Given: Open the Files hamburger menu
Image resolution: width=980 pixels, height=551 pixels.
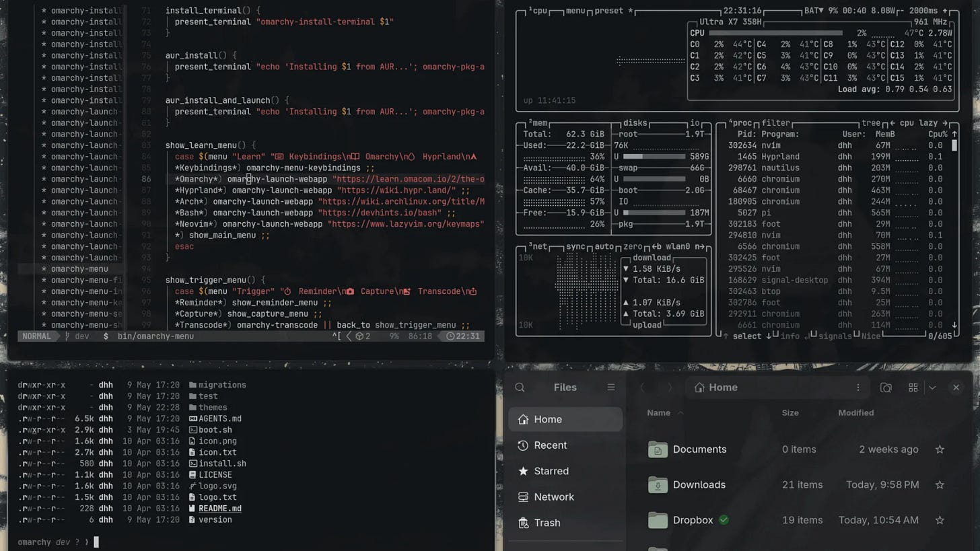Looking at the screenshot, I should click(611, 388).
